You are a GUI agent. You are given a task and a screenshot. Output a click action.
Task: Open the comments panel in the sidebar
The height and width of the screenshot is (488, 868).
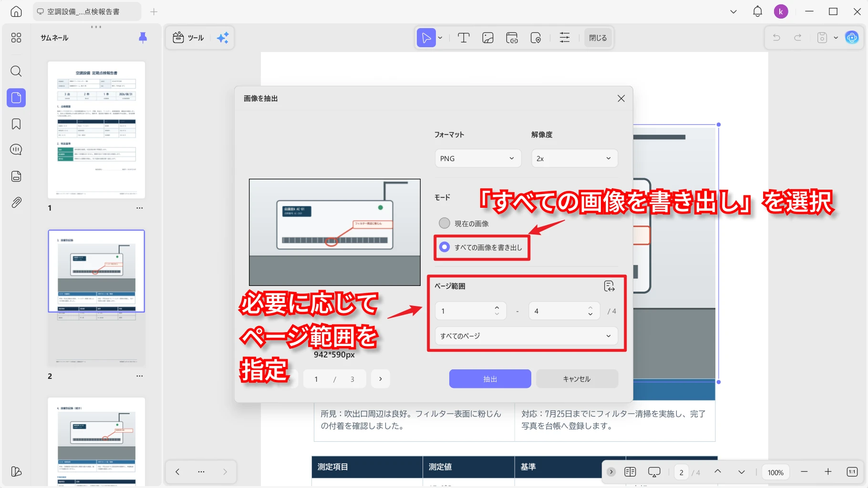click(x=16, y=150)
